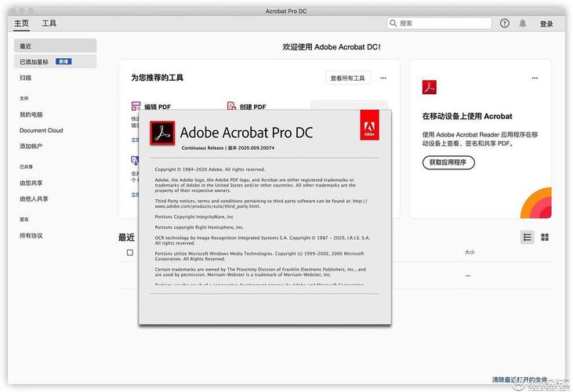Switch the recent files to list view
Image resolution: width=573 pixels, height=392 pixels.
[527, 238]
